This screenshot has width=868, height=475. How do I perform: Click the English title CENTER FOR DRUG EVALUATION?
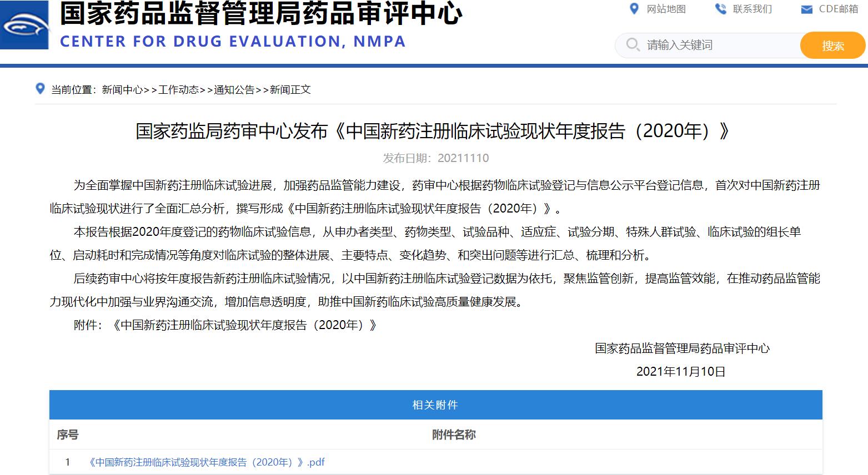pyautogui.click(x=233, y=42)
